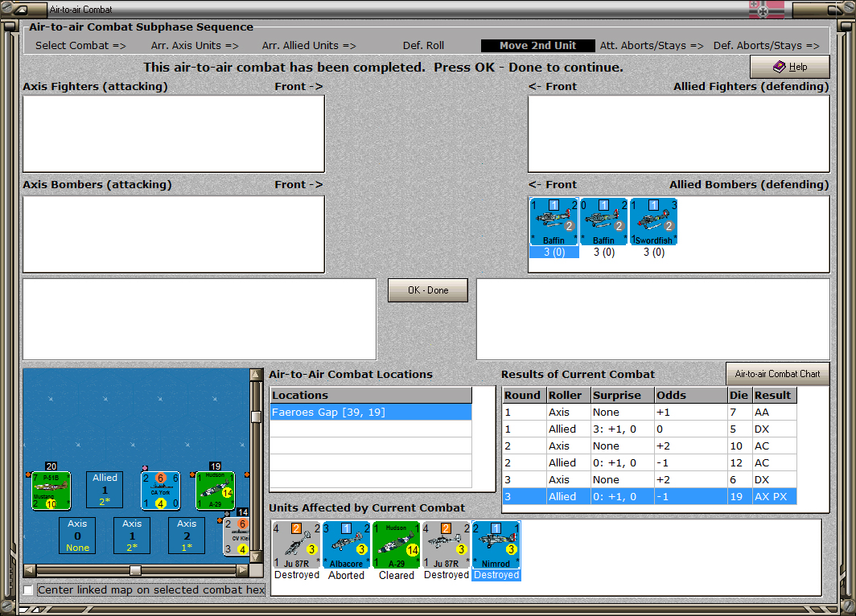Click the Axis 1 2* marker
Image resolution: width=856 pixels, height=616 pixels.
pos(132,536)
